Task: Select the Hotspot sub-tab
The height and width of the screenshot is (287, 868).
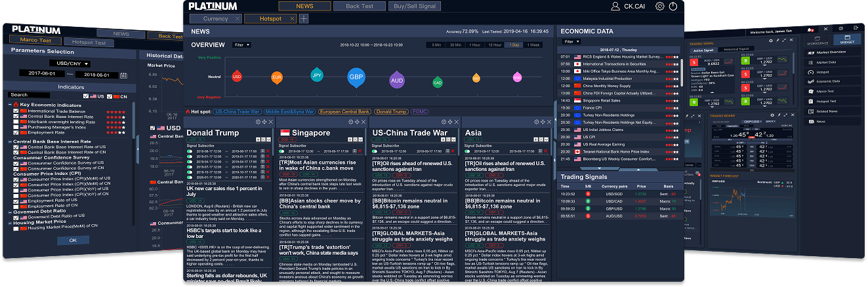Action: [x=270, y=19]
